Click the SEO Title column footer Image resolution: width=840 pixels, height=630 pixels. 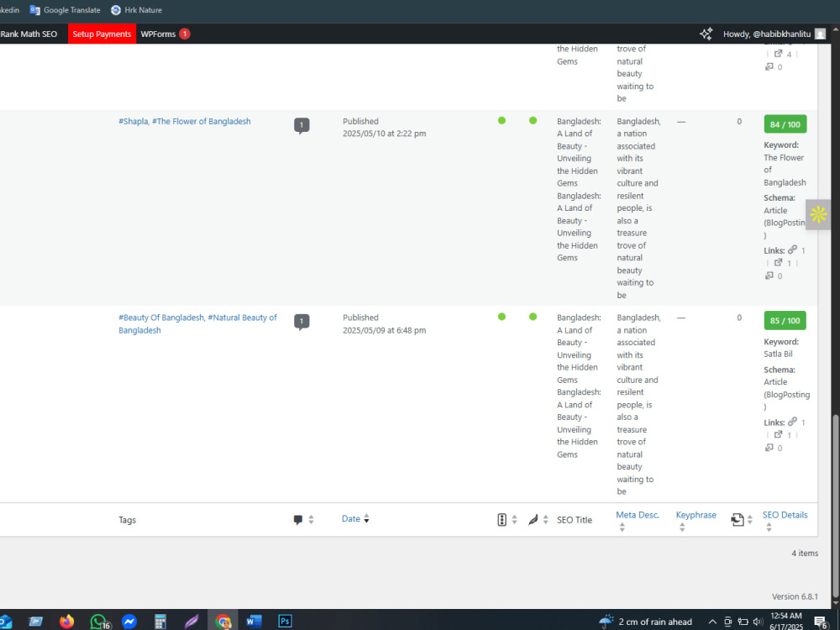click(575, 520)
